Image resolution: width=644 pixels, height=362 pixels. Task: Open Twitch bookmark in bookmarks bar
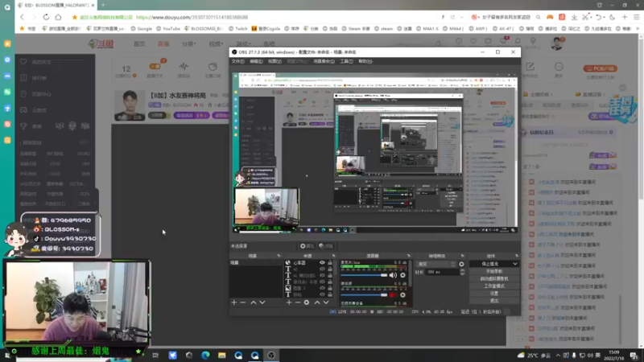[238, 29]
